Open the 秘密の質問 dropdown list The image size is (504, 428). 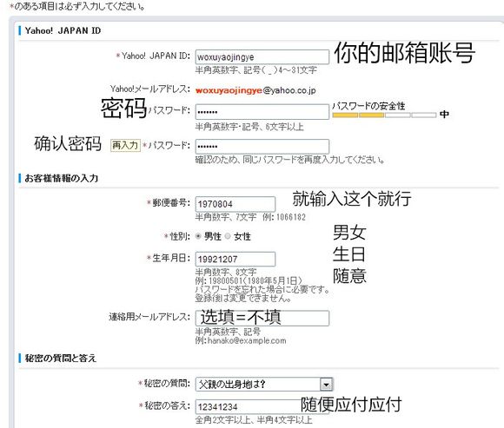point(264,384)
